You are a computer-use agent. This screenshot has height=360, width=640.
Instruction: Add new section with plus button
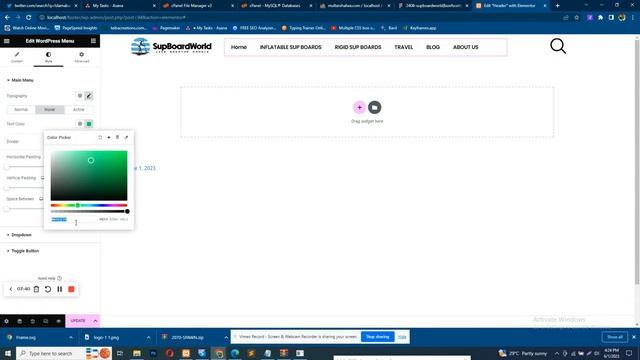(x=359, y=107)
